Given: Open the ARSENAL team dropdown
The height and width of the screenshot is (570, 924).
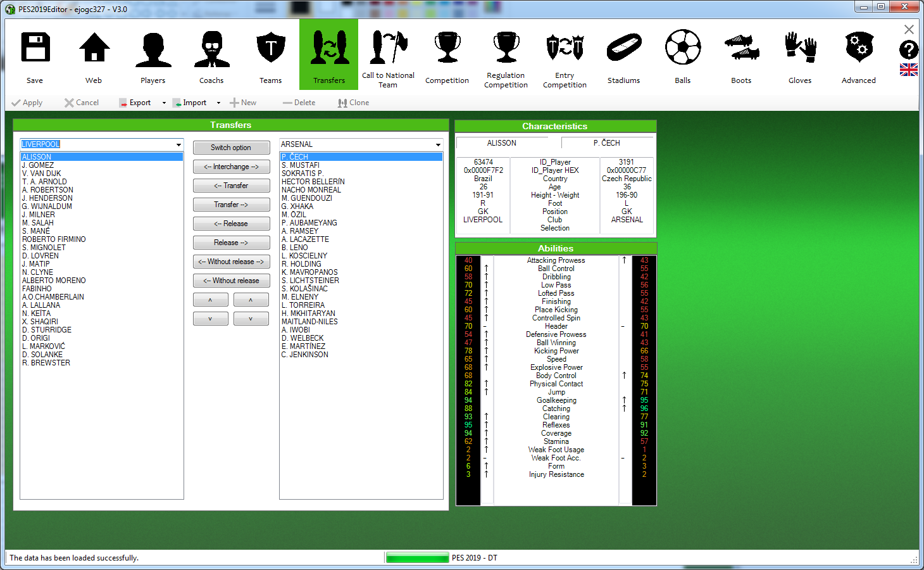Looking at the screenshot, I should click(438, 145).
